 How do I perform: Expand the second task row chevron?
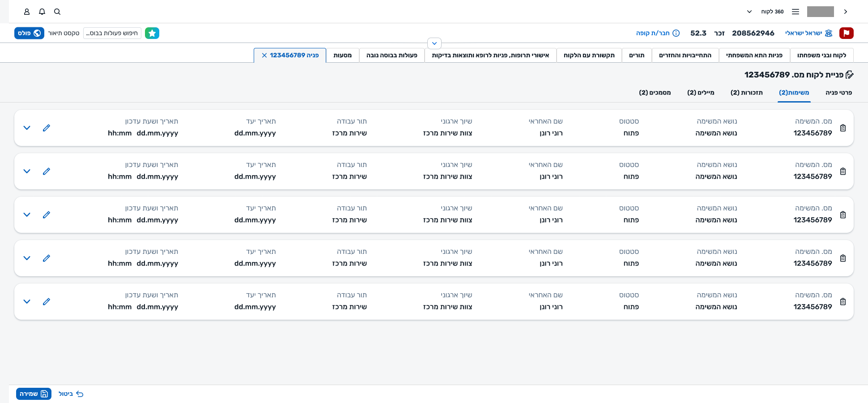point(27,171)
